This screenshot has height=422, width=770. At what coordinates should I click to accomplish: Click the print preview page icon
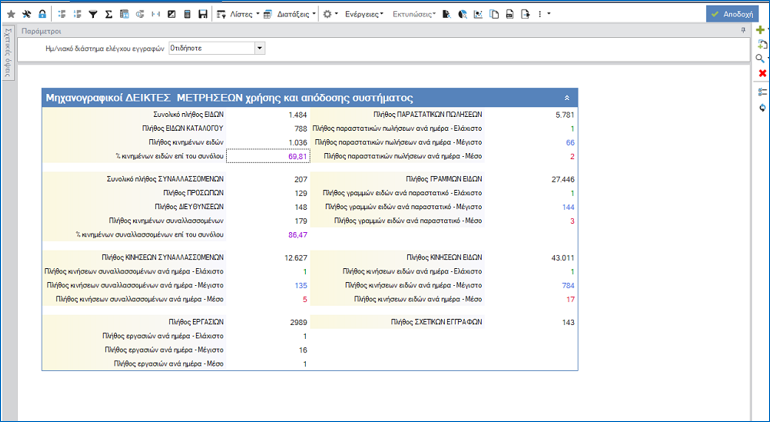446,14
